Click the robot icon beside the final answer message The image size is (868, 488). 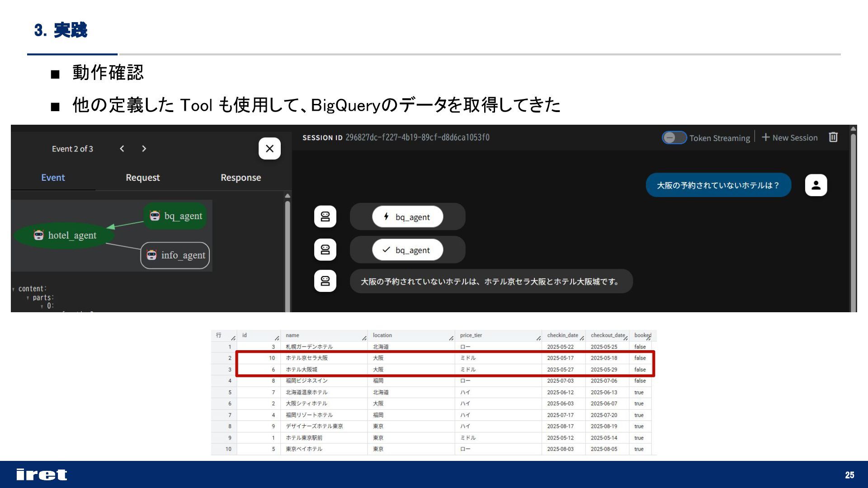pyautogui.click(x=325, y=281)
